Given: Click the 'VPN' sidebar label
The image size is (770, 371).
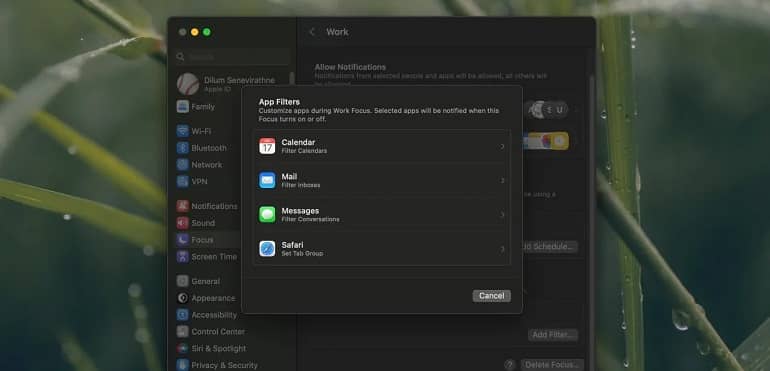Looking at the screenshot, I should click(199, 181).
